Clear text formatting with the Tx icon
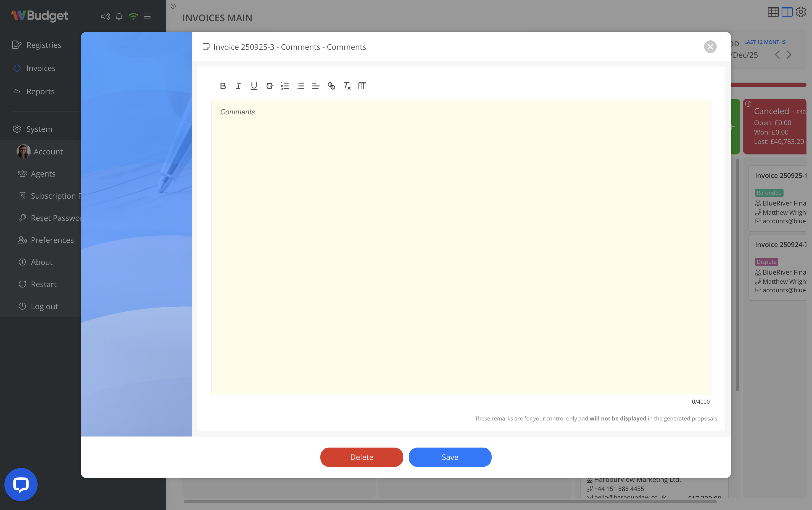The image size is (812, 510). coord(347,86)
